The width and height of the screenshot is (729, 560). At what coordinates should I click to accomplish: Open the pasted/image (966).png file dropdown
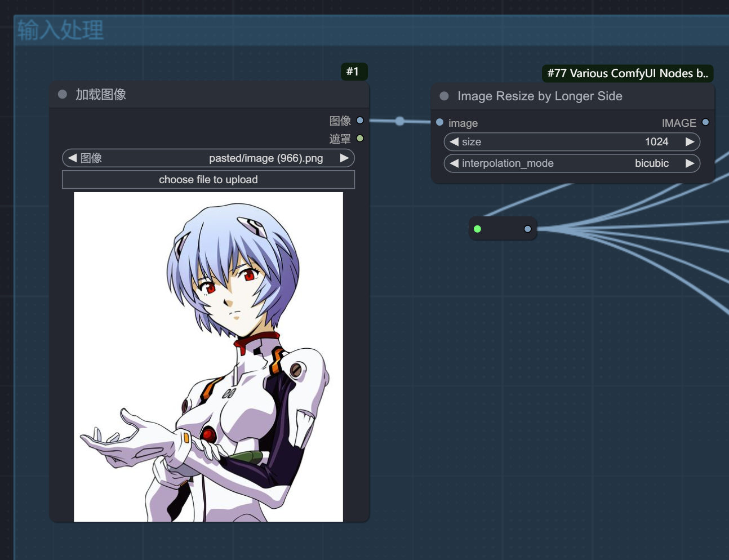208,158
